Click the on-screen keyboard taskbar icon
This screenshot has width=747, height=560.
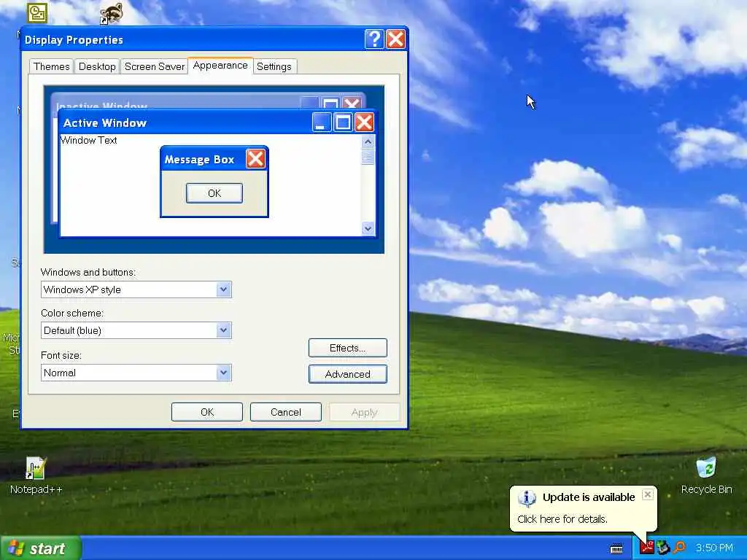point(616,548)
